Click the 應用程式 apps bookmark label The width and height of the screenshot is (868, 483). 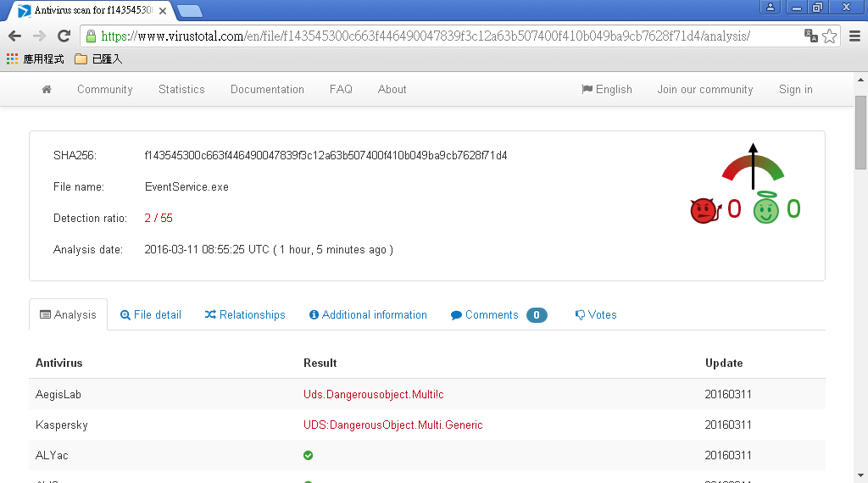point(43,58)
